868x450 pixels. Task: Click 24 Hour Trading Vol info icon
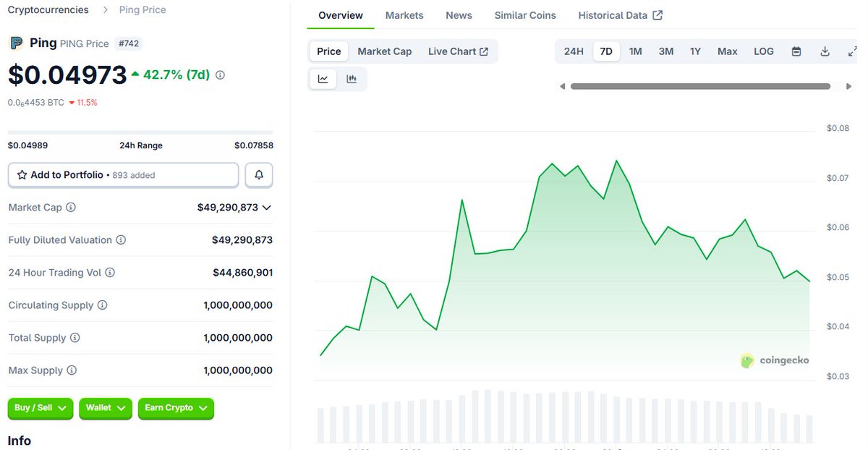point(110,273)
